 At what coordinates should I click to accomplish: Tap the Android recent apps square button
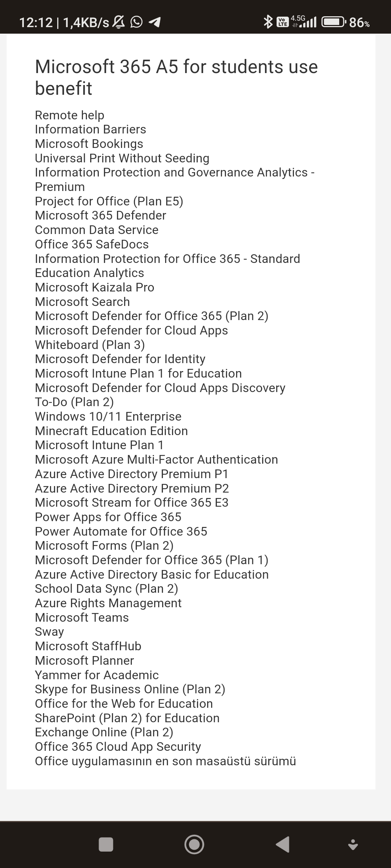[x=106, y=844]
